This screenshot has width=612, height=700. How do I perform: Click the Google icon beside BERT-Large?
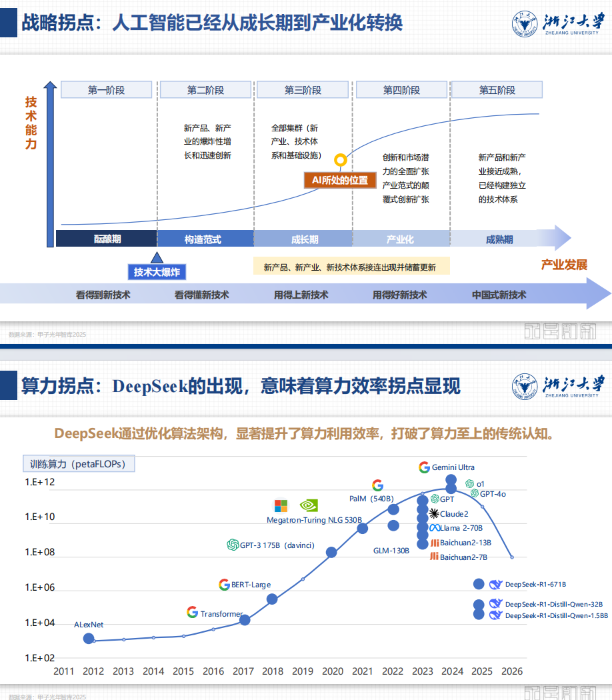[x=224, y=585]
